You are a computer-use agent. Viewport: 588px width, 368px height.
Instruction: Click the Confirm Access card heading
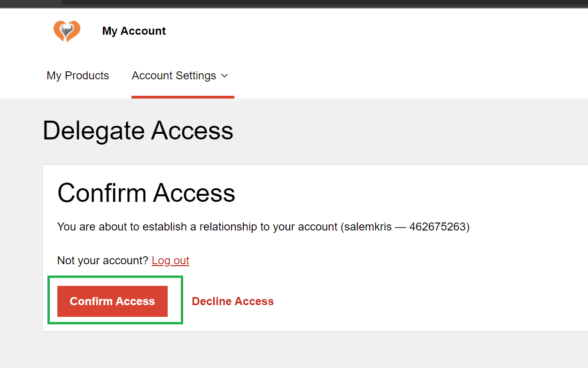(146, 193)
